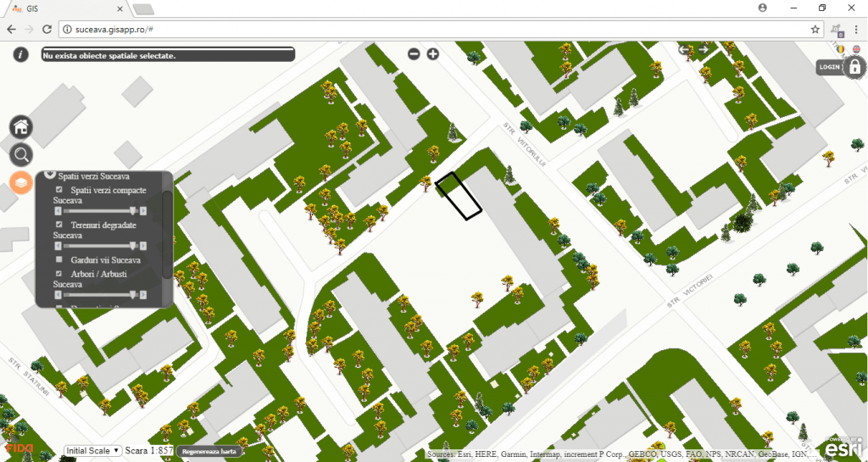The height and width of the screenshot is (462, 868).
Task: Open a new browser tab
Action: 143,8
